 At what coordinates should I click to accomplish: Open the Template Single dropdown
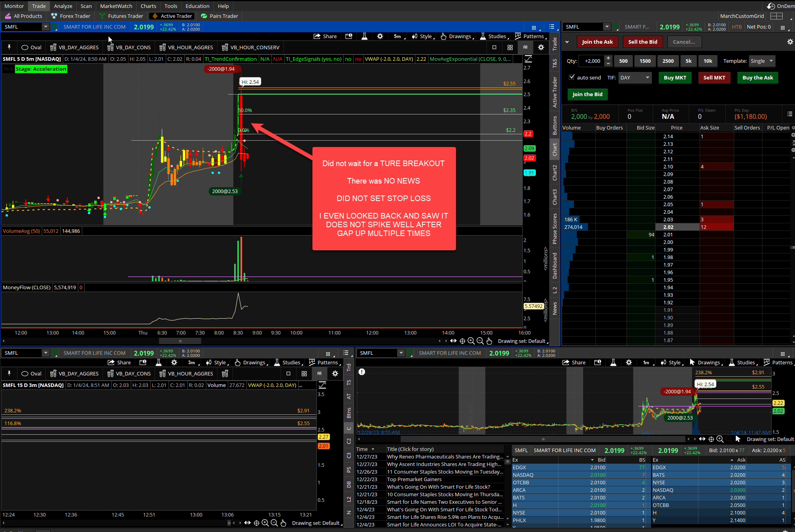point(762,61)
